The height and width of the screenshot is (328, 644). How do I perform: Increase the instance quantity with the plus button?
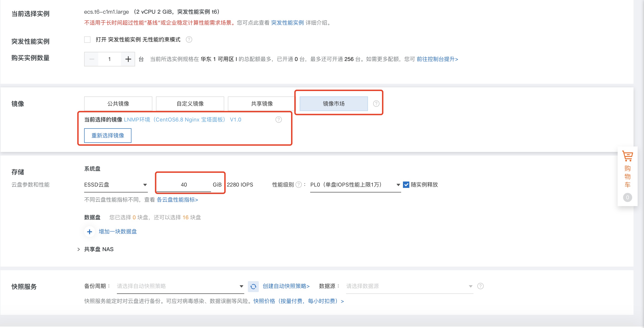pos(128,59)
